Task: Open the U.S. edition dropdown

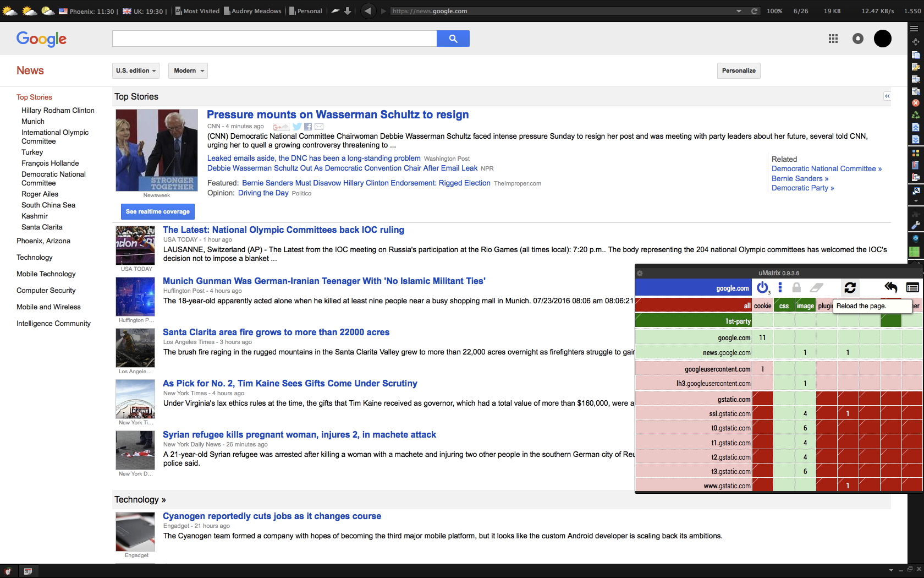Action: (136, 70)
